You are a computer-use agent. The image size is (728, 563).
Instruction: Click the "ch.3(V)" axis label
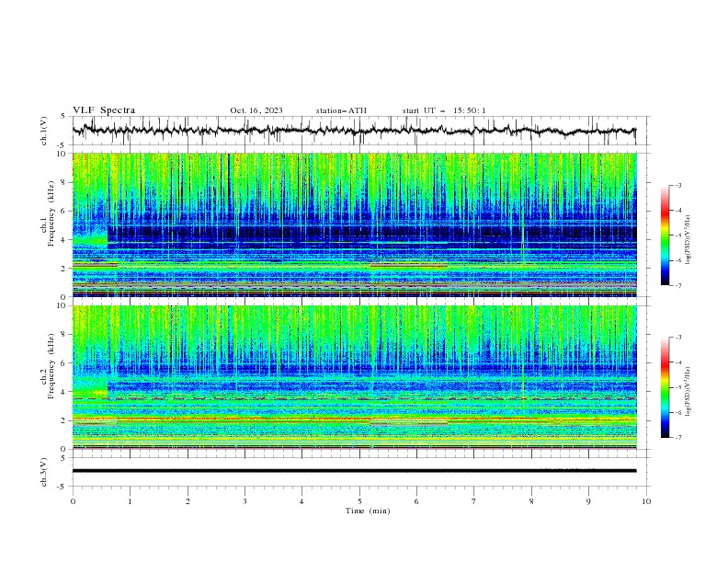(x=44, y=472)
